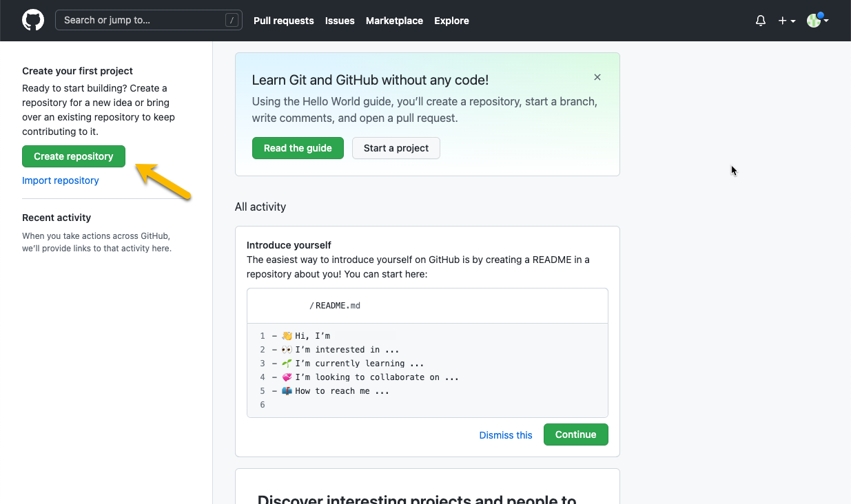Open the user avatar account menu

click(817, 21)
